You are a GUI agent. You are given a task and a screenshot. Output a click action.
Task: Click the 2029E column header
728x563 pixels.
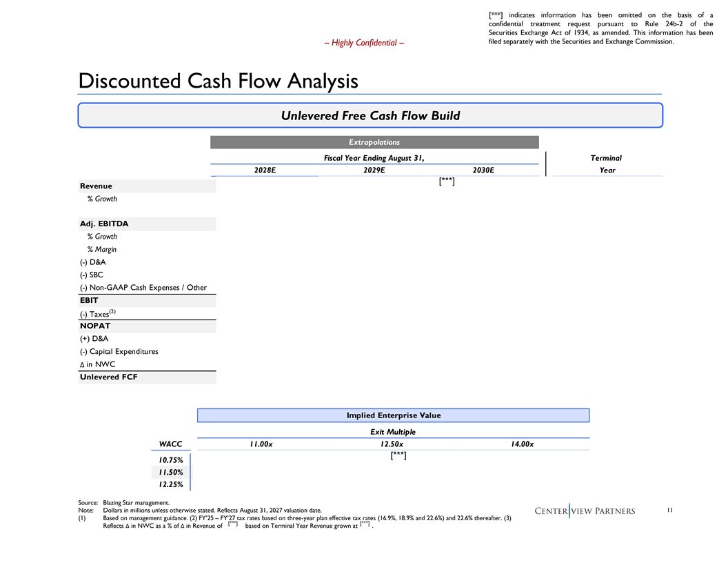tap(374, 170)
